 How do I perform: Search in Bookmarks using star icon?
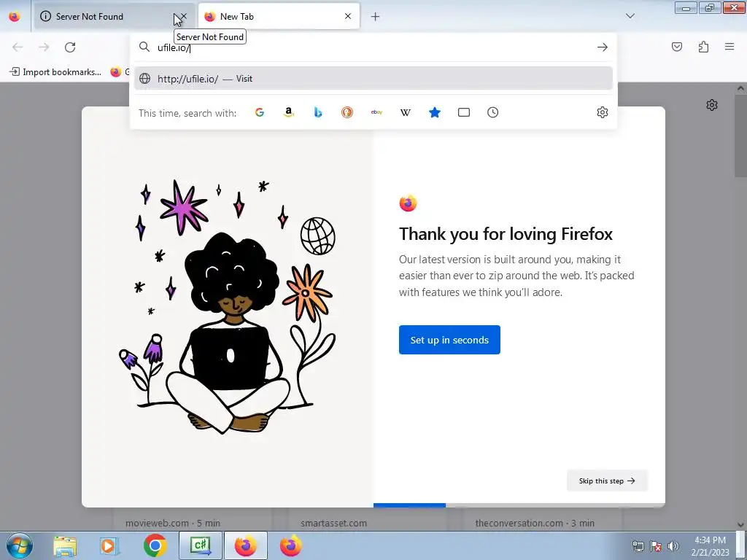pos(435,112)
